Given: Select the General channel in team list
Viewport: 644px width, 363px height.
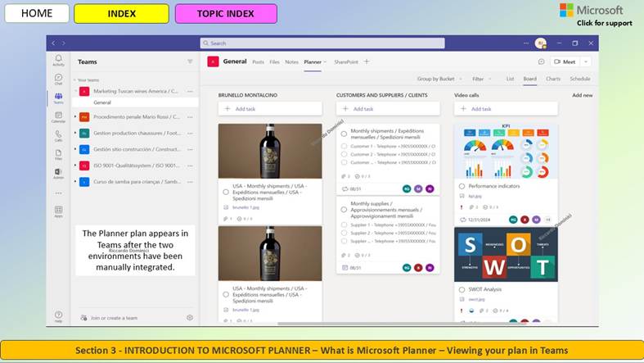Looking at the screenshot, I should tap(135, 102).
